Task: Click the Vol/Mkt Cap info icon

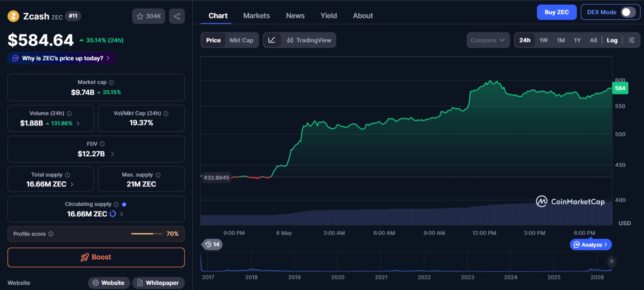Action: pyautogui.click(x=166, y=113)
